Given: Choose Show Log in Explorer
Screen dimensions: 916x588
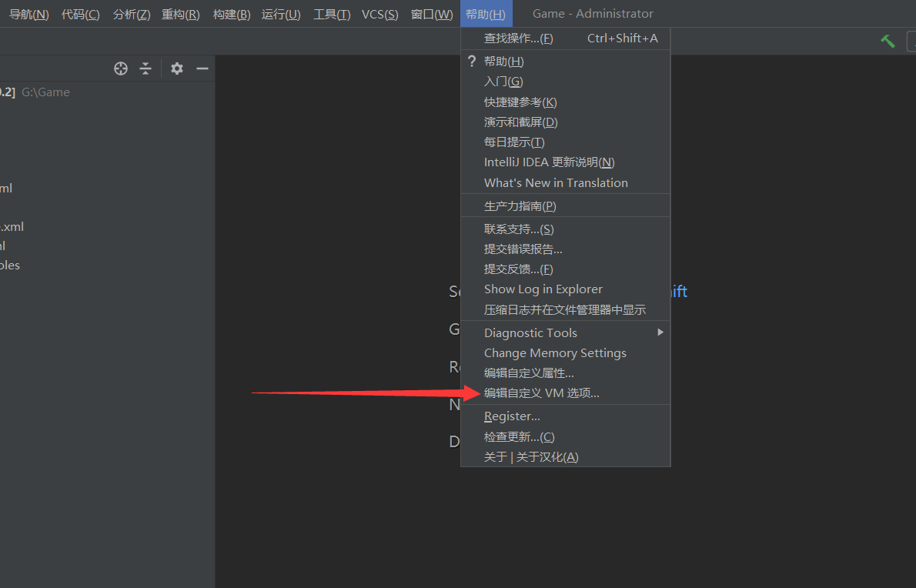Looking at the screenshot, I should (x=566, y=289).
